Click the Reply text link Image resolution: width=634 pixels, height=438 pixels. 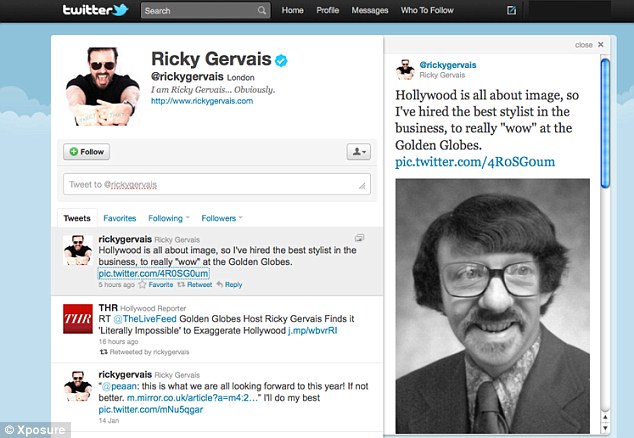coord(233,285)
